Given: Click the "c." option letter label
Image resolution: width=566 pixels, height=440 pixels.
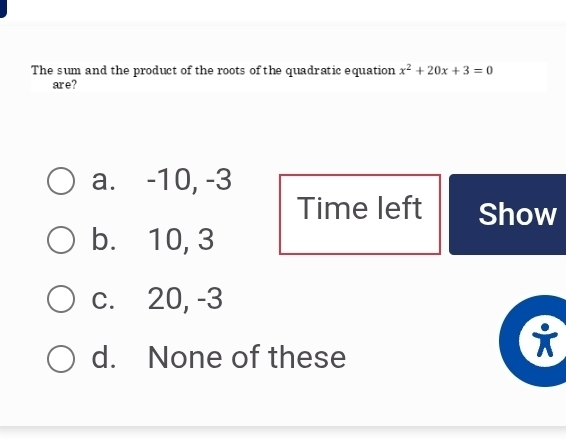Looking at the screenshot, I should 103,299.
